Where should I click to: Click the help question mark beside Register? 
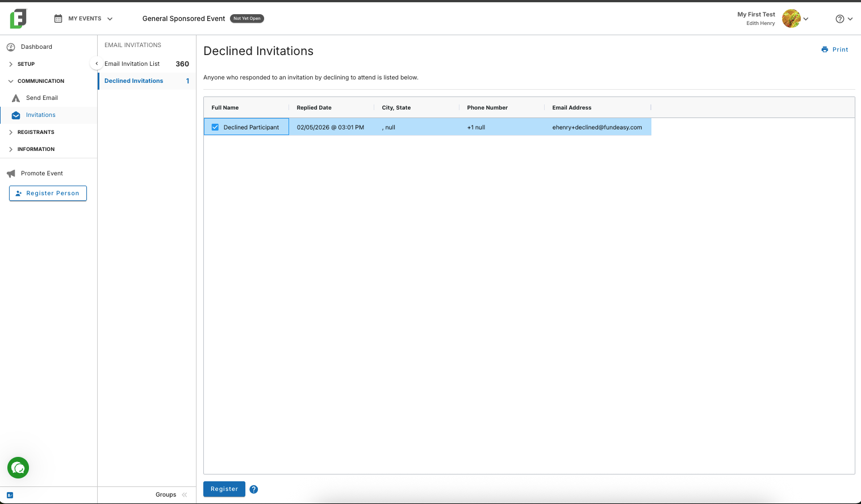coord(254,489)
